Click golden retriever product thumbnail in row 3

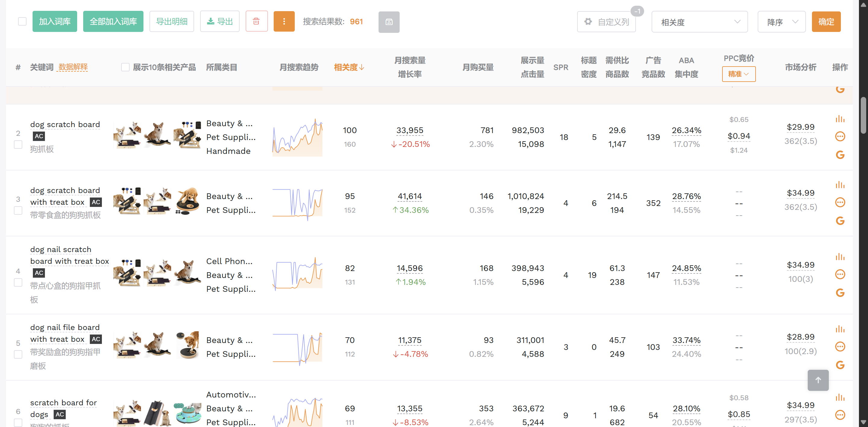(188, 201)
